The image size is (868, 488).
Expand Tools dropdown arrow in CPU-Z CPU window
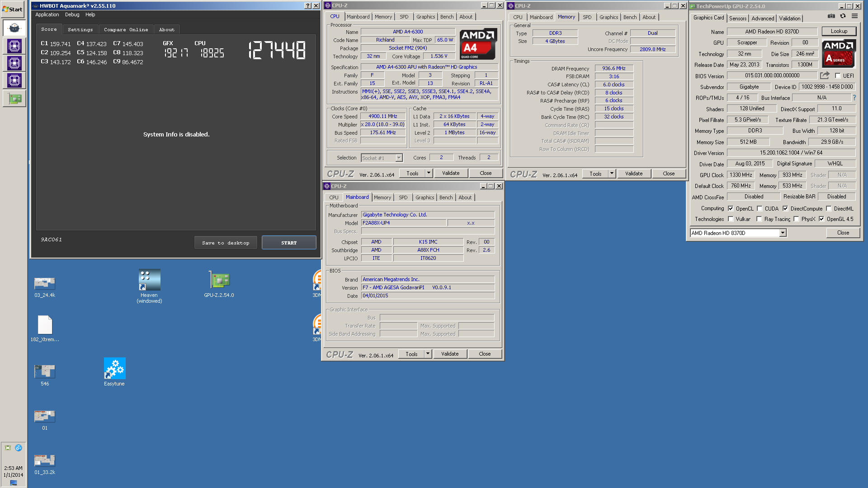(429, 173)
